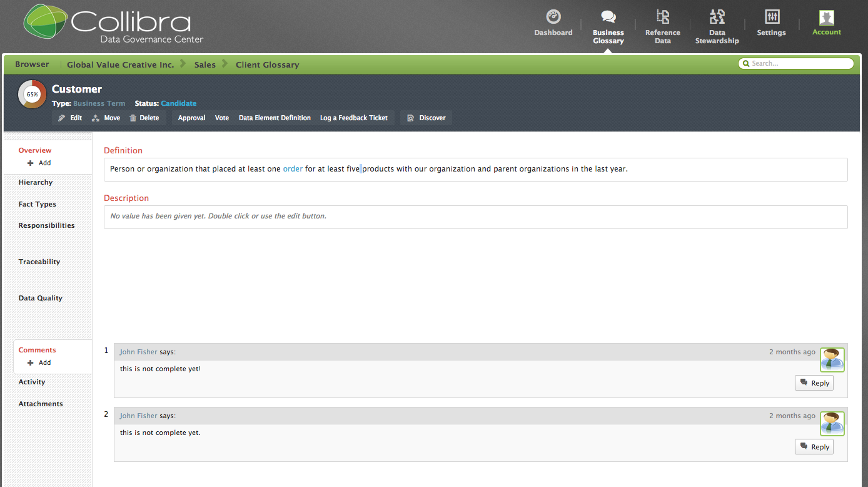
Task: Click the Vote button
Action: tap(222, 118)
